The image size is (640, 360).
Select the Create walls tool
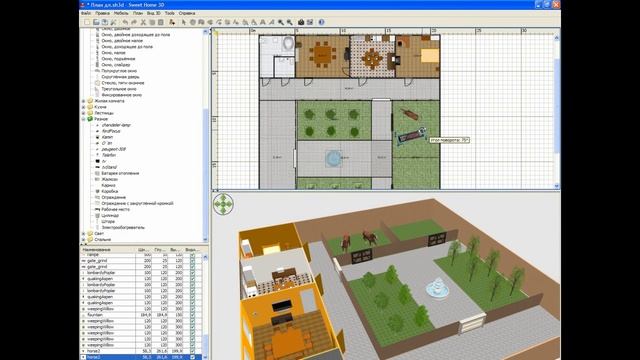point(202,22)
